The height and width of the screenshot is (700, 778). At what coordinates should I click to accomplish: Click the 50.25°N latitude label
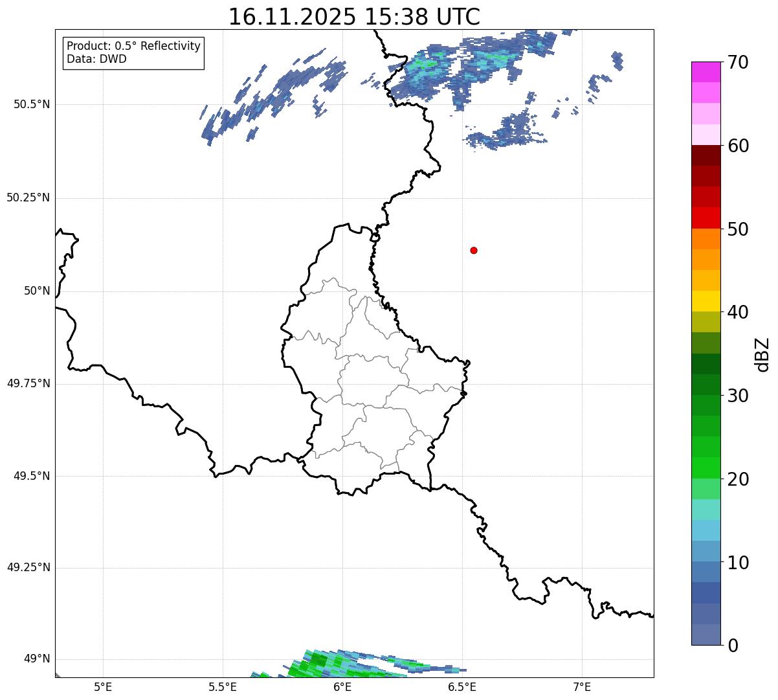tap(28, 198)
